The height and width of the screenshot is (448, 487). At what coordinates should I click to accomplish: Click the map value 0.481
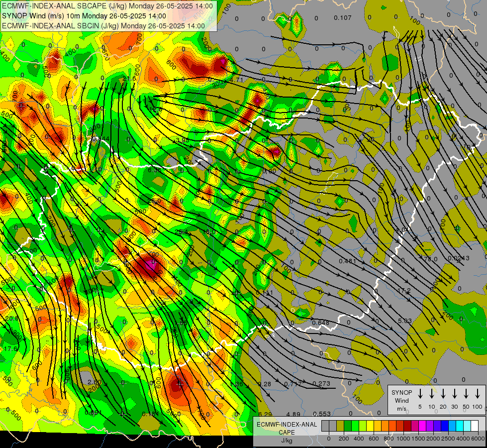(348, 261)
